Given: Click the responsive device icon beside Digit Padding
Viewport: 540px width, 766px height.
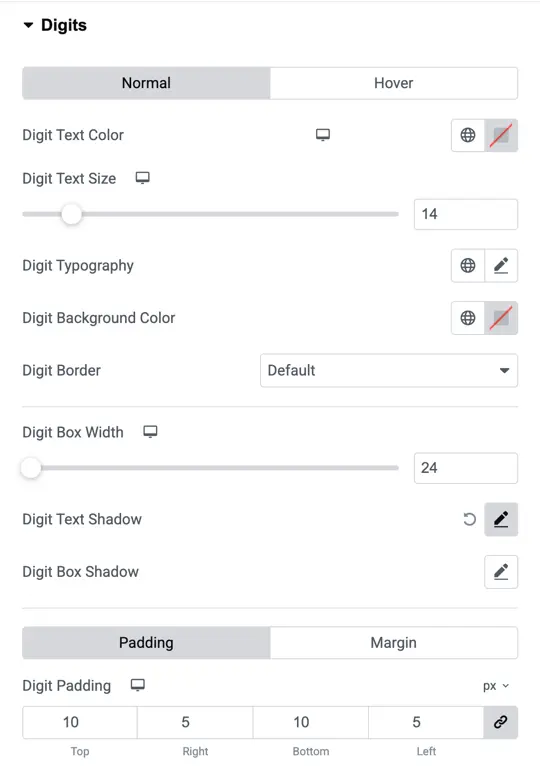Looking at the screenshot, I should point(138,685).
